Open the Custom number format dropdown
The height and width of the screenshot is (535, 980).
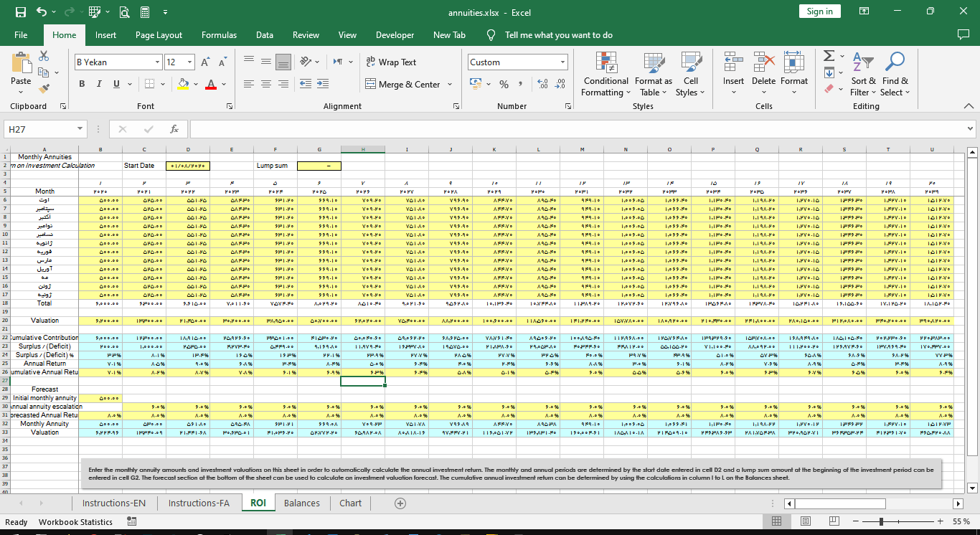tap(562, 62)
